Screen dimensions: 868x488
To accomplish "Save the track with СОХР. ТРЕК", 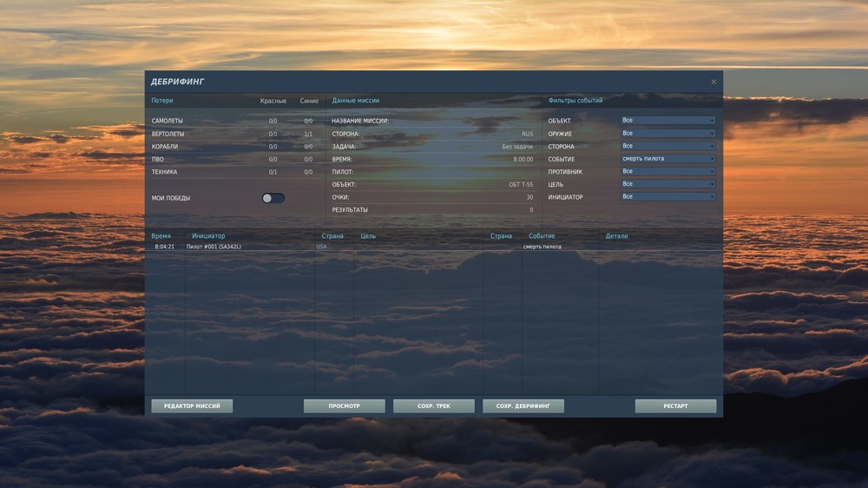I will click(434, 406).
